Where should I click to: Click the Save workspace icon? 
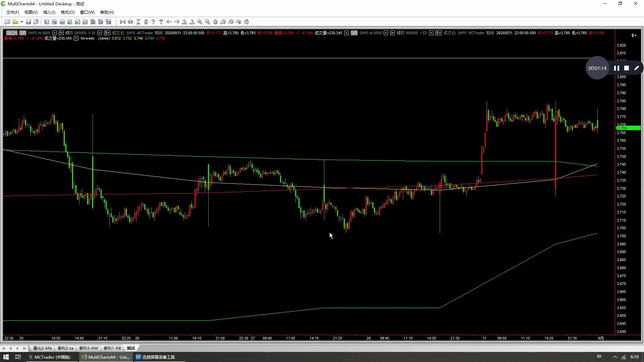[x=29, y=22]
